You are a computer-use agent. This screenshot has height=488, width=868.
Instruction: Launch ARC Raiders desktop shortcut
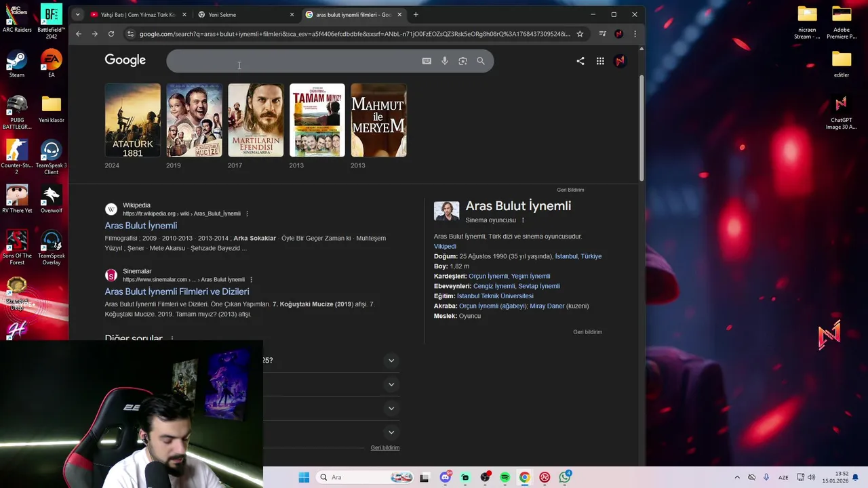pos(17,18)
